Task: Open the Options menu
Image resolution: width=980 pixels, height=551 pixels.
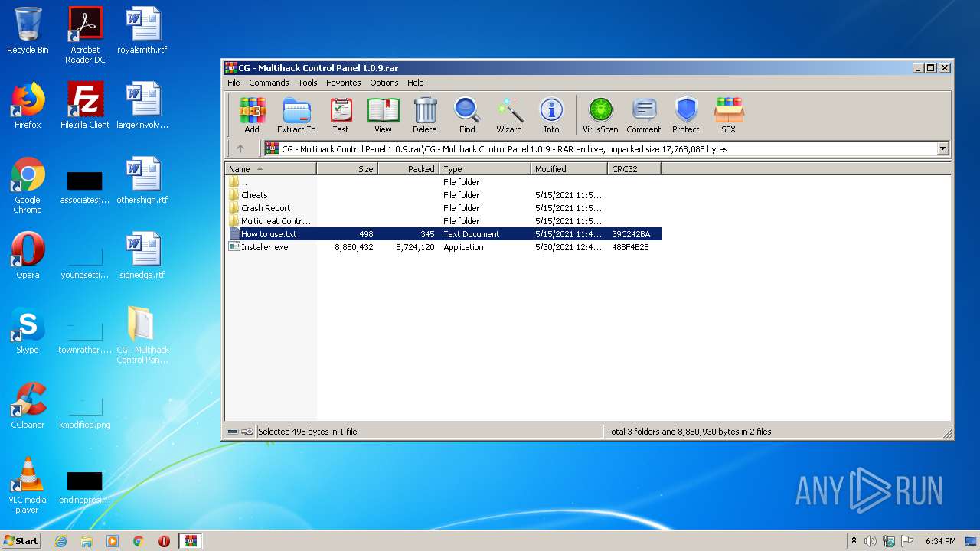Action: coord(384,83)
